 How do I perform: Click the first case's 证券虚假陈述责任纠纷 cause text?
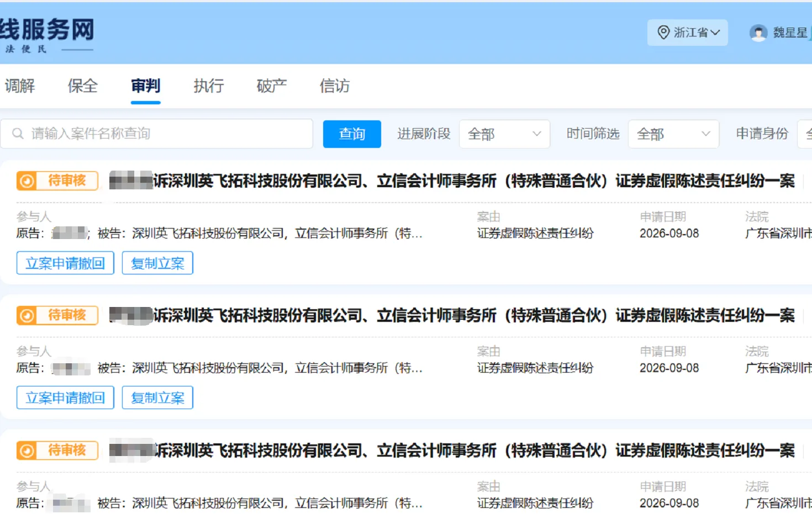point(535,234)
